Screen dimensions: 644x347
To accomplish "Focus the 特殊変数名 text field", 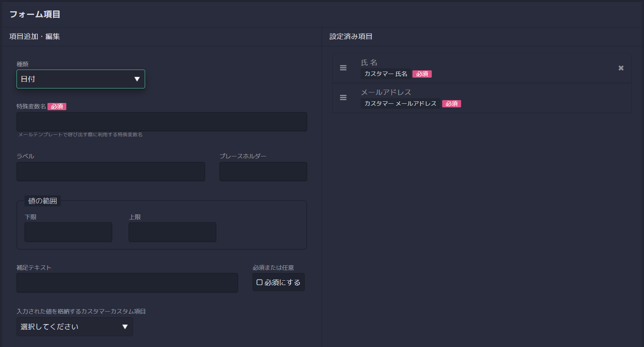I will click(162, 122).
